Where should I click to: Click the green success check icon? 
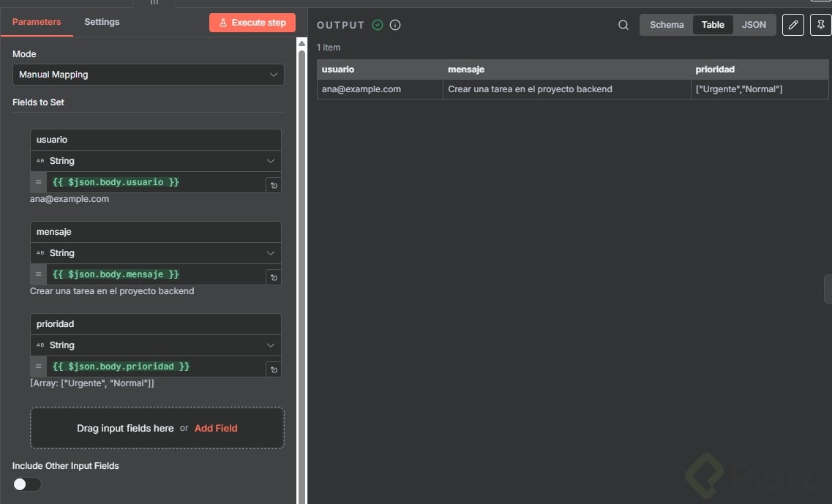coord(378,25)
